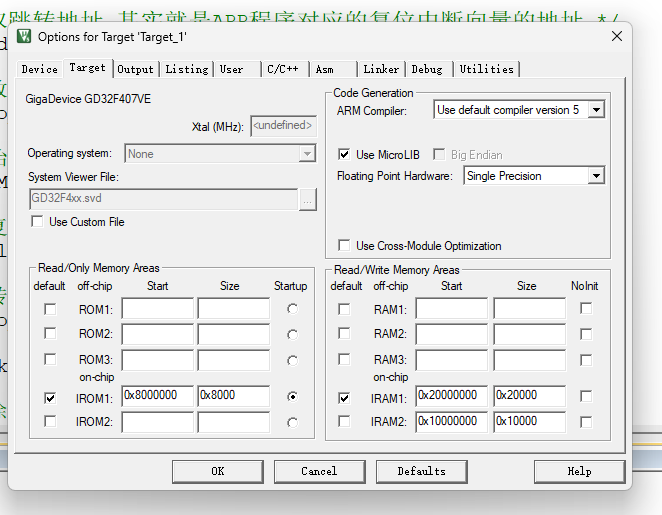Uncheck the IROM1 default checkbox

50,398
